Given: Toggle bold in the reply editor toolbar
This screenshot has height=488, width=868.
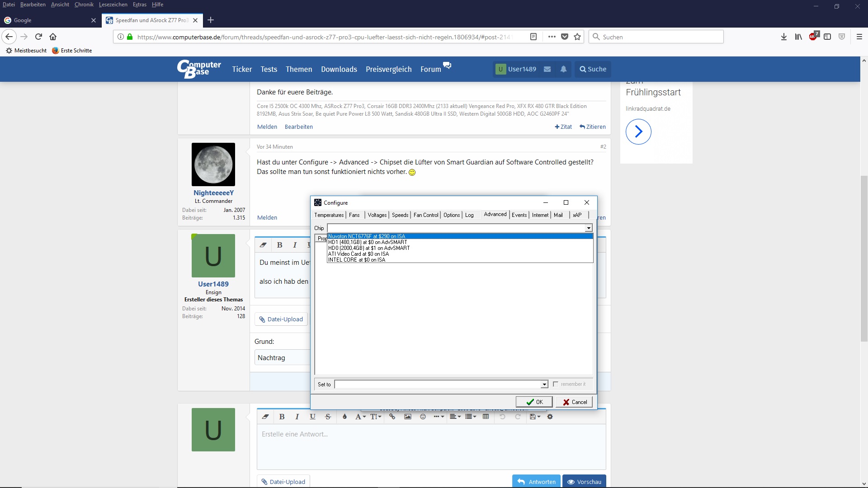Looking at the screenshot, I should click(282, 417).
